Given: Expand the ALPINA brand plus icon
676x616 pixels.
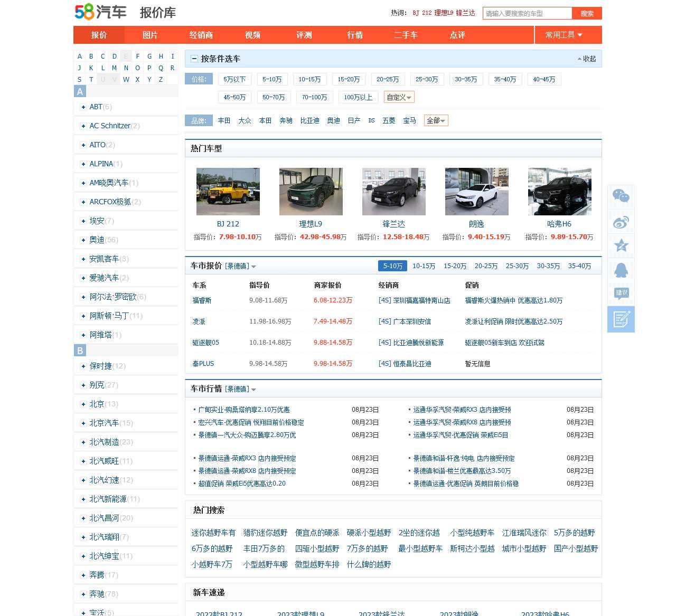Looking at the screenshot, I should 83,164.
